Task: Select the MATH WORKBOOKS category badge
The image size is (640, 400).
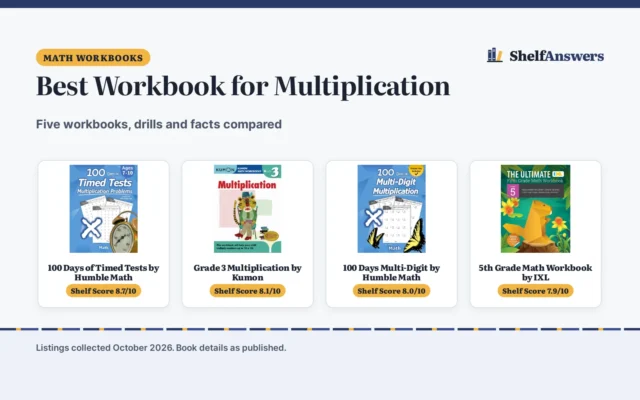Action: [x=93, y=58]
